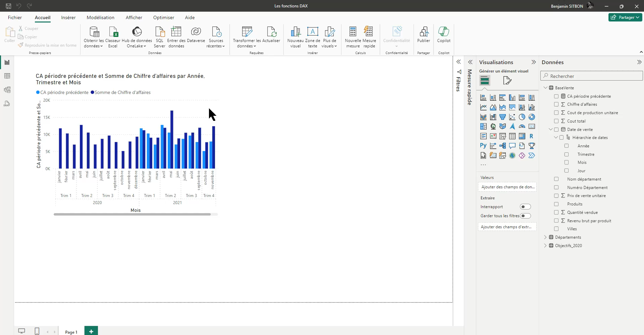The width and height of the screenshot is (644, 335).
Task: Select the KPI visual
Action: (x=493, y=136)
